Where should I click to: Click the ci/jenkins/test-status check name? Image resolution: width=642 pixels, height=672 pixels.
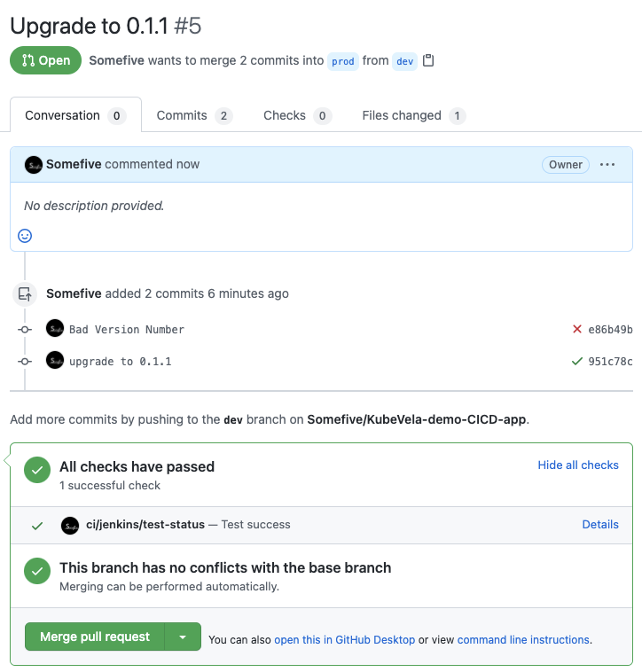click(145, 525)
